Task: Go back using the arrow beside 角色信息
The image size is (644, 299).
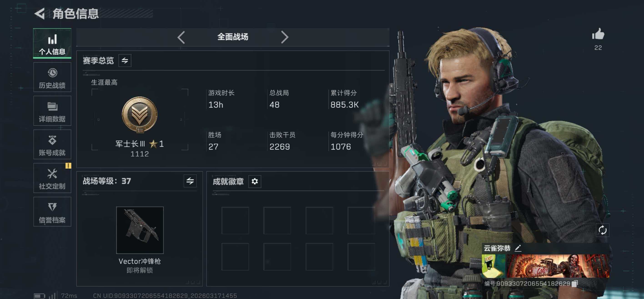Action: pos(40,13)
